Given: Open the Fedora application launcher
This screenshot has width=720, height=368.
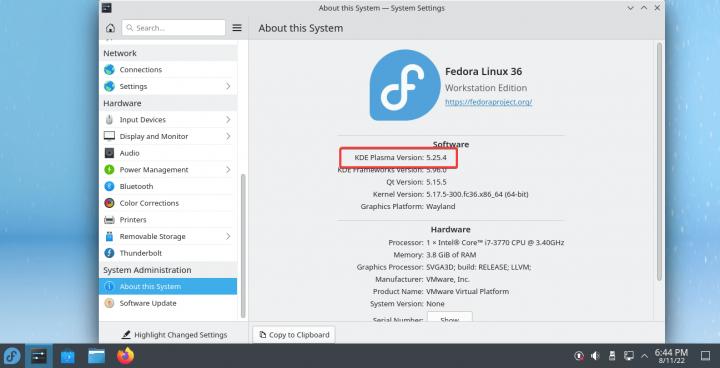Looking at the screenshot, I should 12,356.
